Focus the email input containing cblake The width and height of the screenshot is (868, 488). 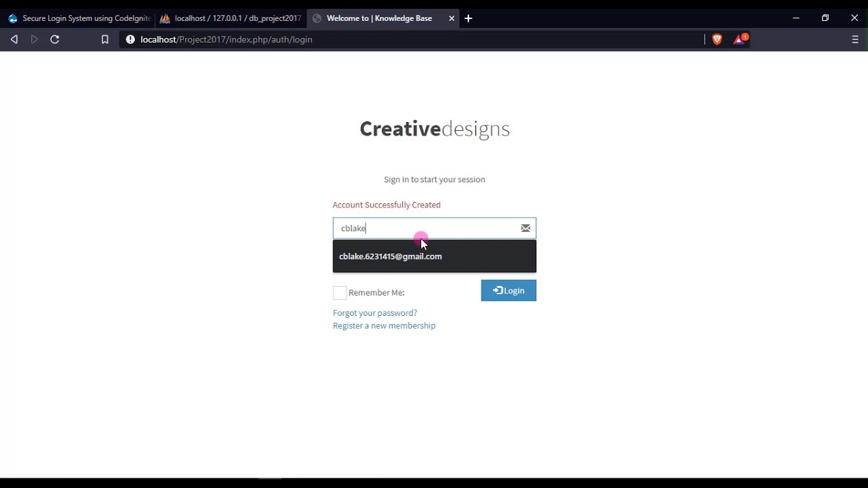tap(434, 228)
